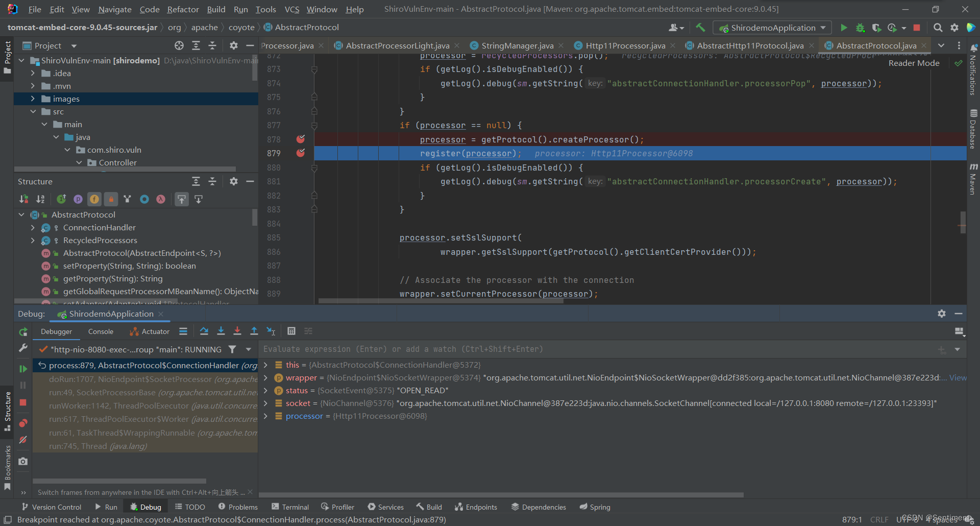The height and width of the screenshot is (526, 980).
Task: Run ShirodemoApplication with the green play icon
Action: pos(844,28)
